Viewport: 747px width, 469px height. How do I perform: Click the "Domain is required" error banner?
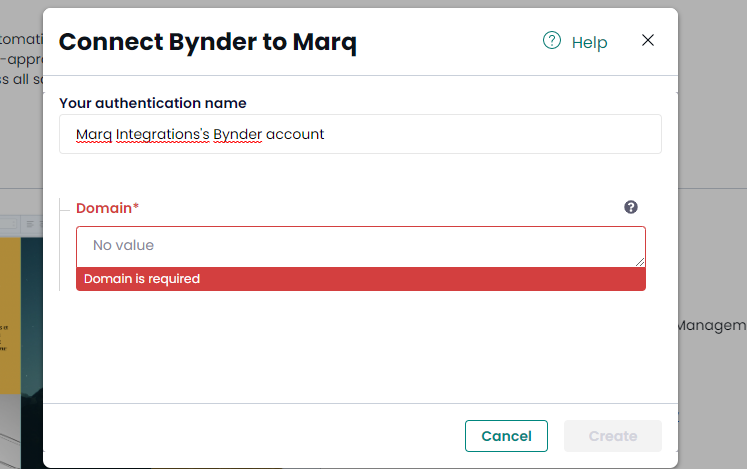pyautogui.click(x=361, y=279)
